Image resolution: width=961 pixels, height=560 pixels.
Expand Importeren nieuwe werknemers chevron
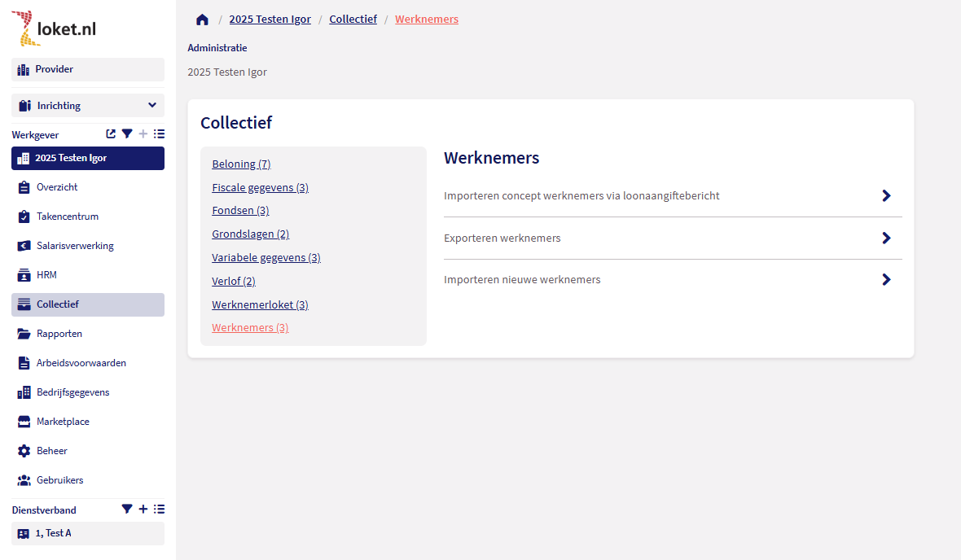886,280
